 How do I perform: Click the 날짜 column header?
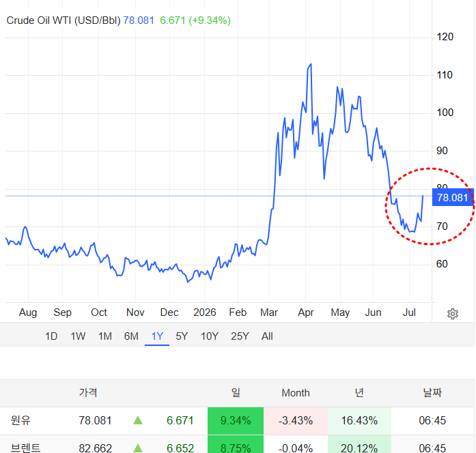click(432, 392)
